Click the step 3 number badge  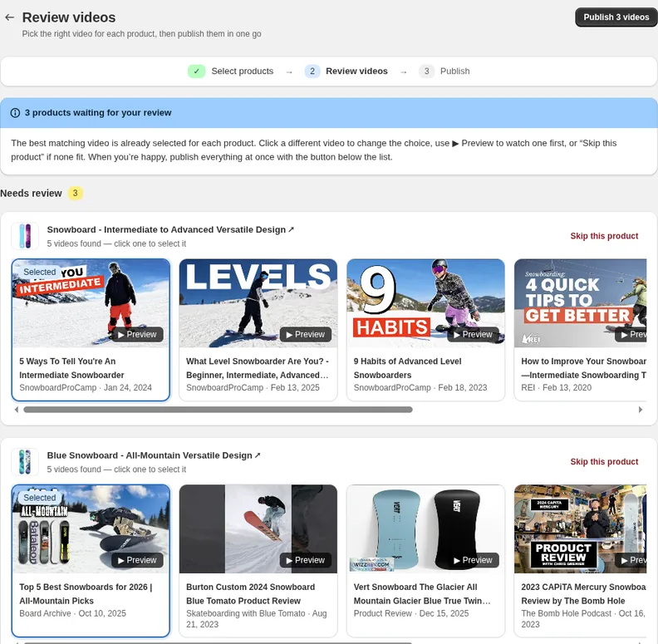pos(426,71)
